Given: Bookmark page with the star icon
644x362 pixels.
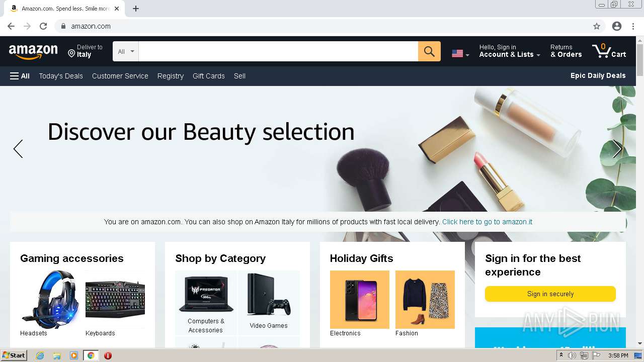Looking at the screenshot, I should tap(597, 26).
